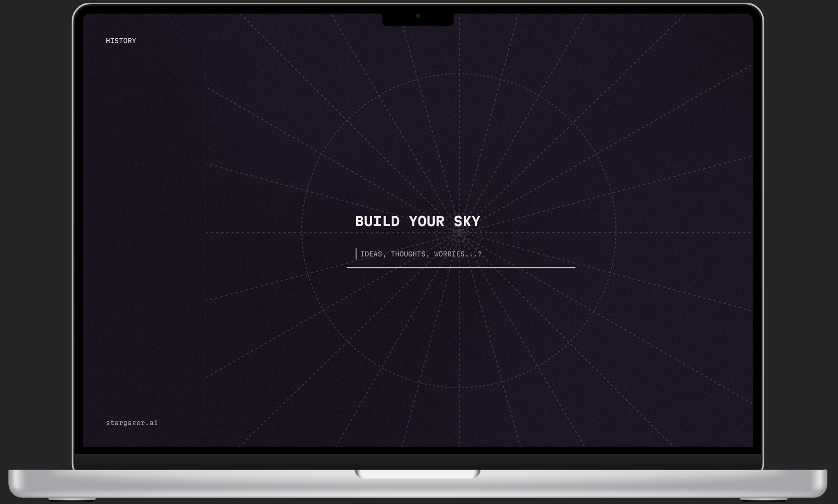Click the bottom of the dashed circle
838x504 pixels.
coord(459,388)
